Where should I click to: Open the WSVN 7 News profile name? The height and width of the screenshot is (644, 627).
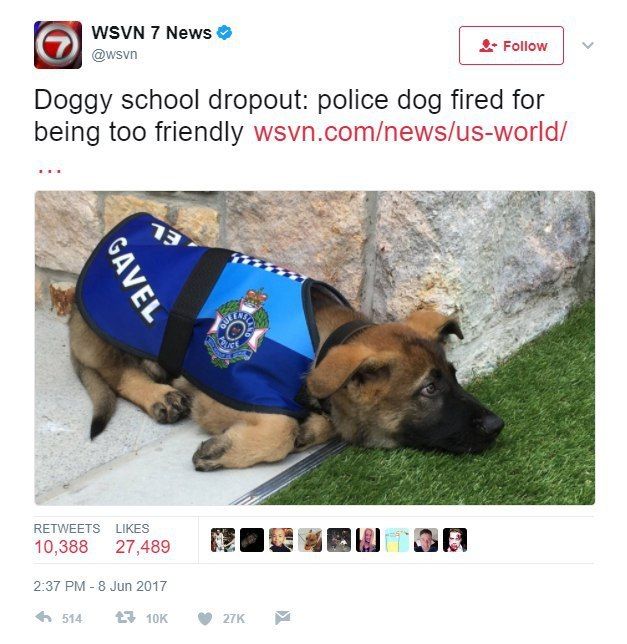click(x=151, y=33)
